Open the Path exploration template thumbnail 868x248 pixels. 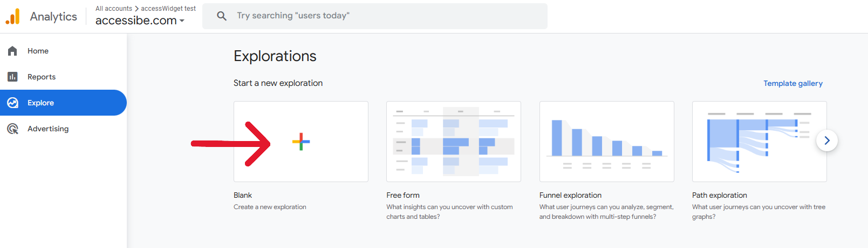point(760,142)
